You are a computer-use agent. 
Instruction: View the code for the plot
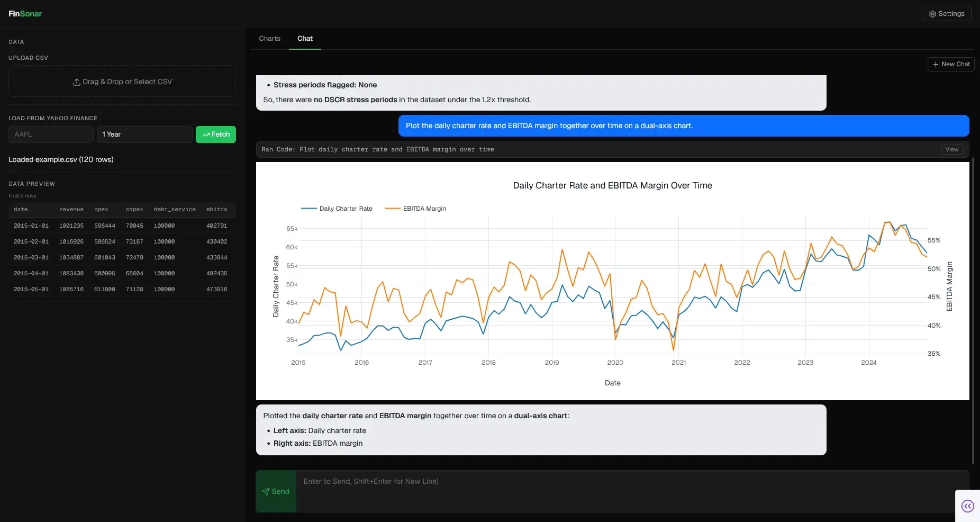[951, 149]
